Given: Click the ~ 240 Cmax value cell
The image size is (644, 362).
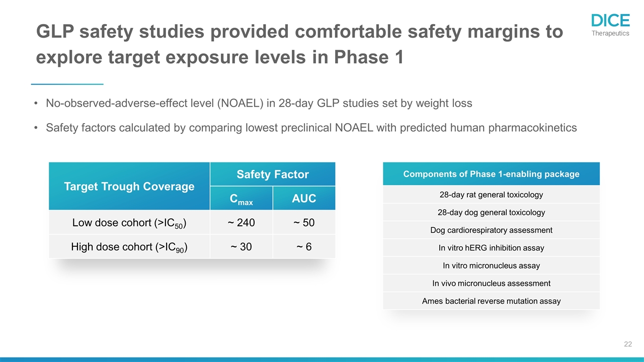Looking at the screenshot, I should click(241, 222).
